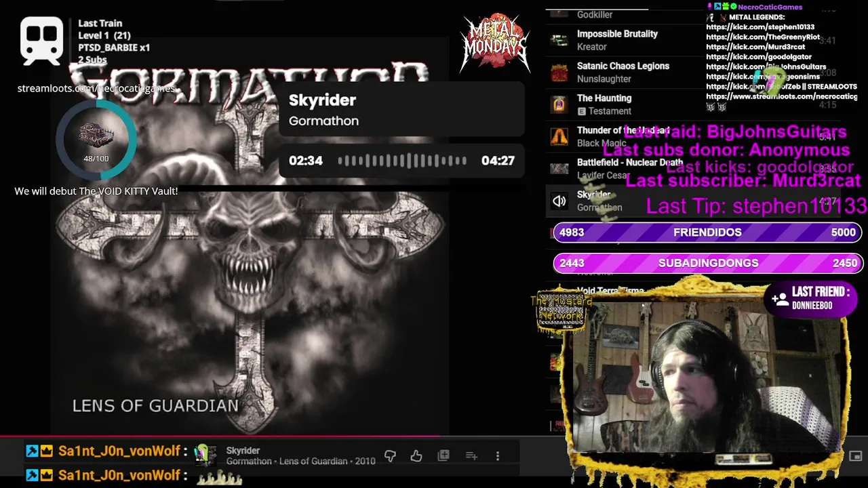Click the Gormathon artist name in overlay
The width and height of the screenshot is (868, 488).
[x=323, y=121]
